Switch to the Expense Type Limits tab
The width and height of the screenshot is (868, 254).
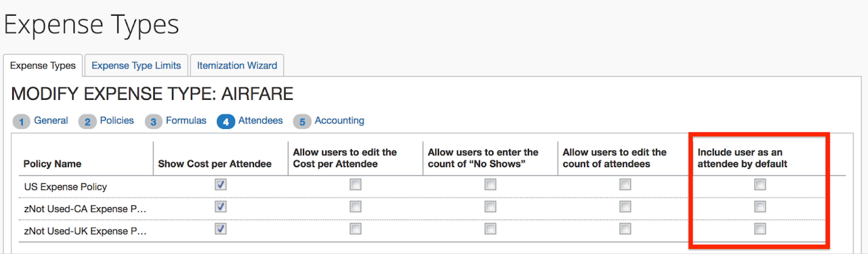[136, 65]
